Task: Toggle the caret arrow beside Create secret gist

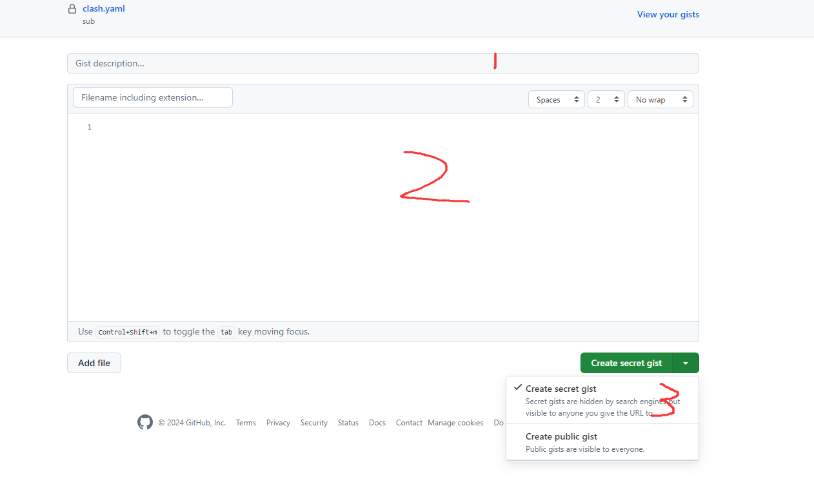Action: [x=686, y=363]
